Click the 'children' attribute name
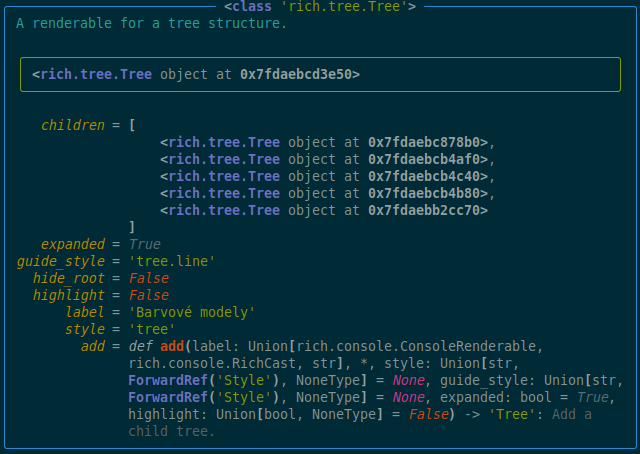Viewport: 640px width, 454px height. click(x=73, y=125)
